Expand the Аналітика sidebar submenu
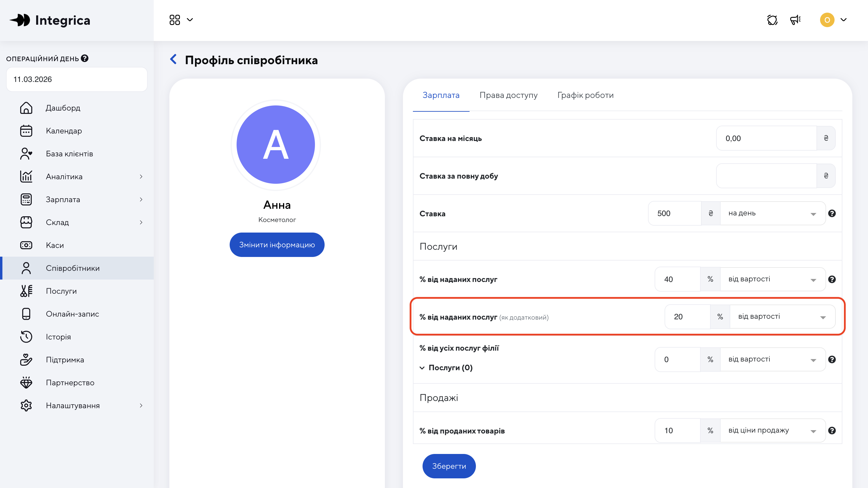The height and width of the screenshot is (488, 868). [141, 177]
